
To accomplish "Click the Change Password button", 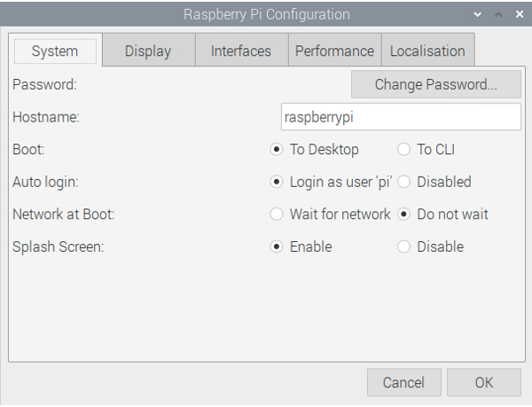I will tap(436, 84).
